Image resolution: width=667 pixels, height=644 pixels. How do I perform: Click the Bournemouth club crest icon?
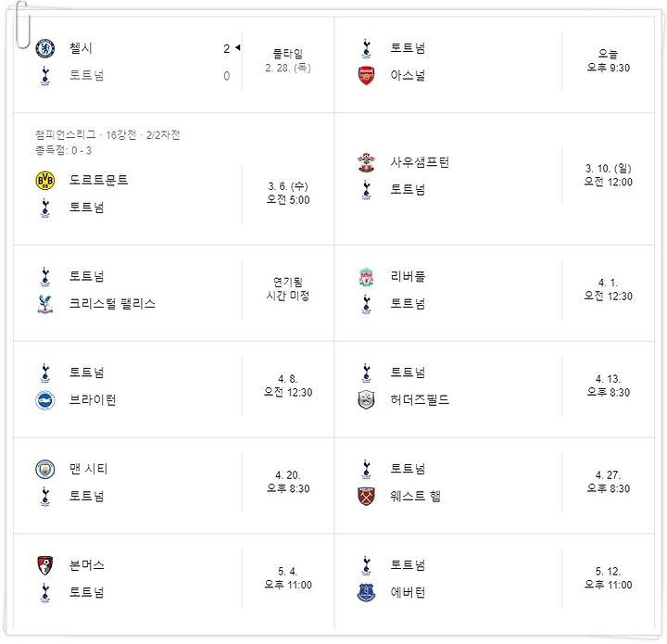[x=45, y=565]
